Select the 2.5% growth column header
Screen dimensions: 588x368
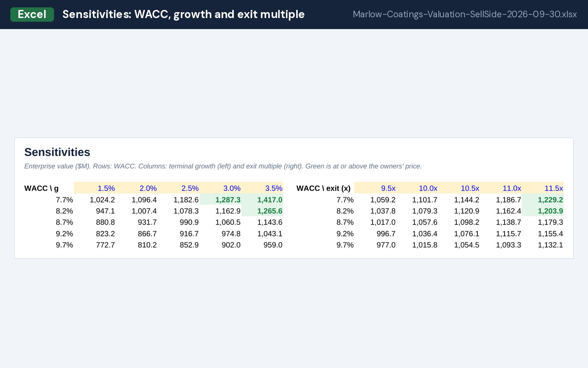[190, 188]
